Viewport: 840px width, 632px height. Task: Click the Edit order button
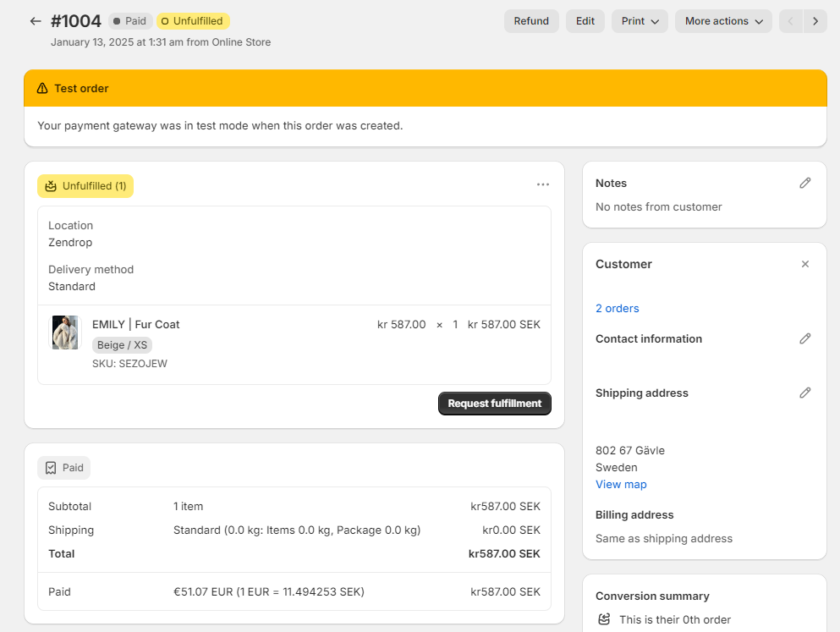[x=585, y=21]
